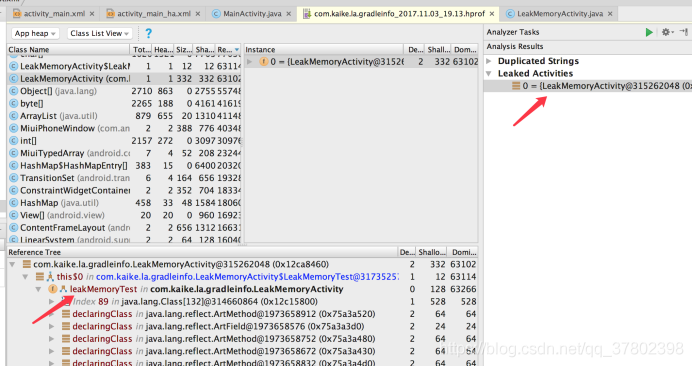693x367 pixels.
Task: Select the ArrayList (java.util) class row
Action: point(125,116)
